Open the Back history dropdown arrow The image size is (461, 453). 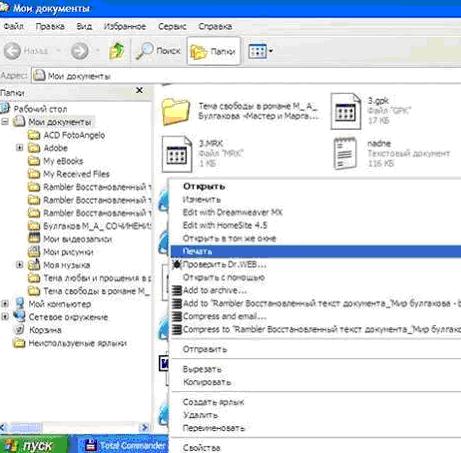tap(59, 51)
